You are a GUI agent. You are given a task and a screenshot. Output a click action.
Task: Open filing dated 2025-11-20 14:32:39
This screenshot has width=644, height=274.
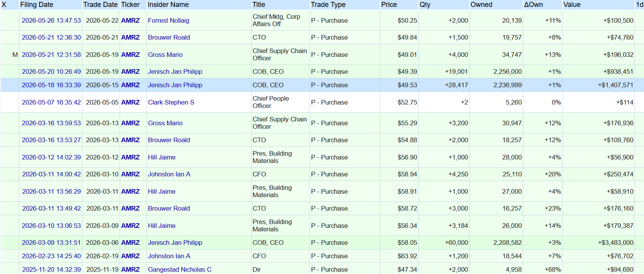[x=52, y=269]
